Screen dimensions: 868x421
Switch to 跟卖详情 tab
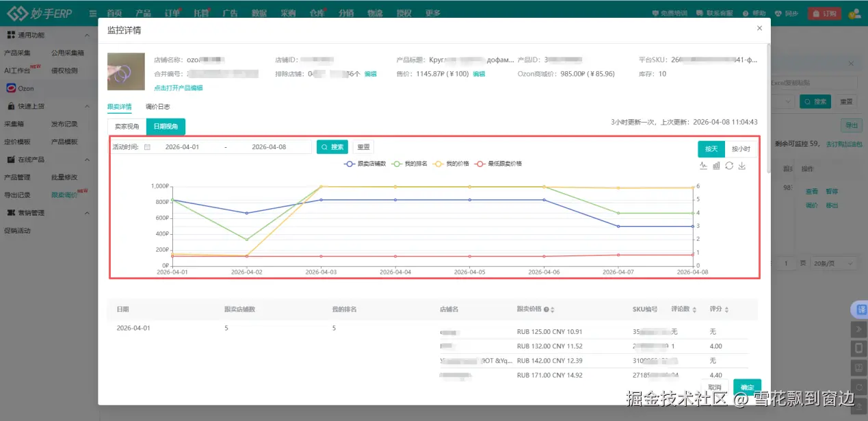coord(120,107)
